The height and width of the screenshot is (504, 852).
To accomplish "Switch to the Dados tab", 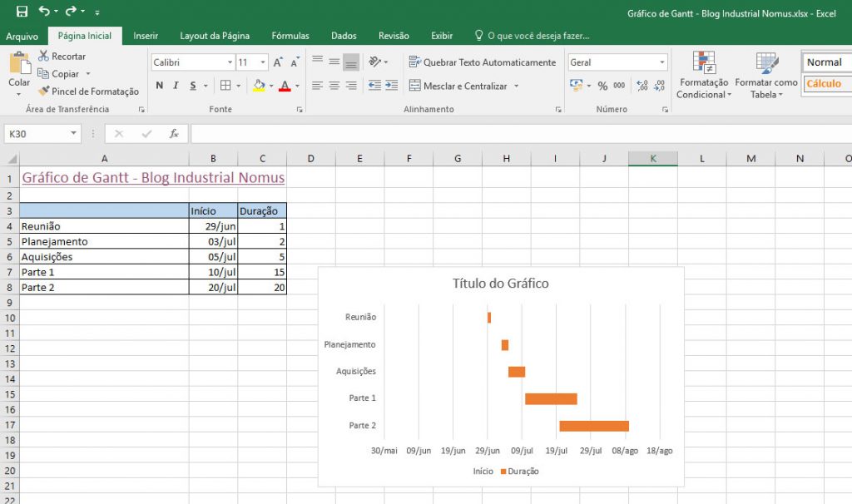I will coord(344,36).
